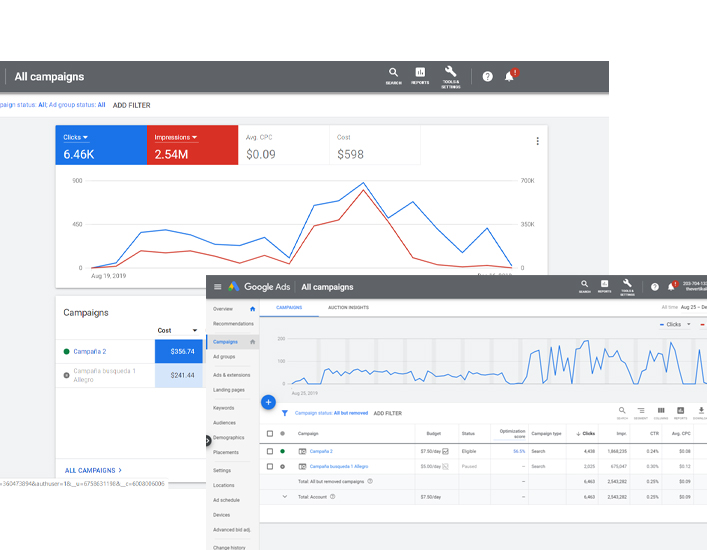Click Campaign status: All but removed filter
707x550 pixels.
(331, 413)
